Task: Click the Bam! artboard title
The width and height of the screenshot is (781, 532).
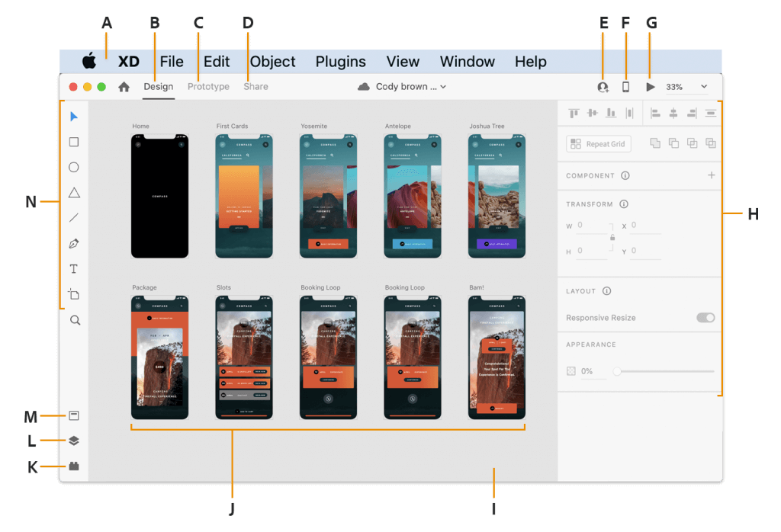Action: 476,287
